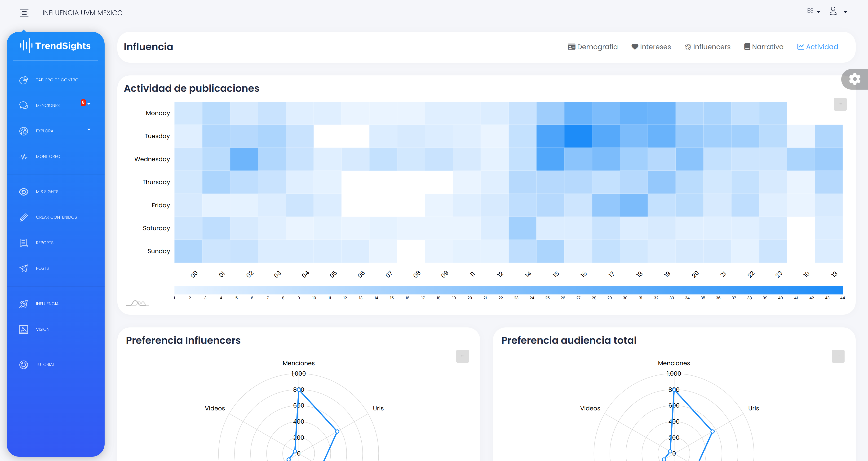Image resolution: width=868 pixels, height=461 pixels.
Task: Click the Tutorial lifebuoy icon
Action: pos(24,364)
